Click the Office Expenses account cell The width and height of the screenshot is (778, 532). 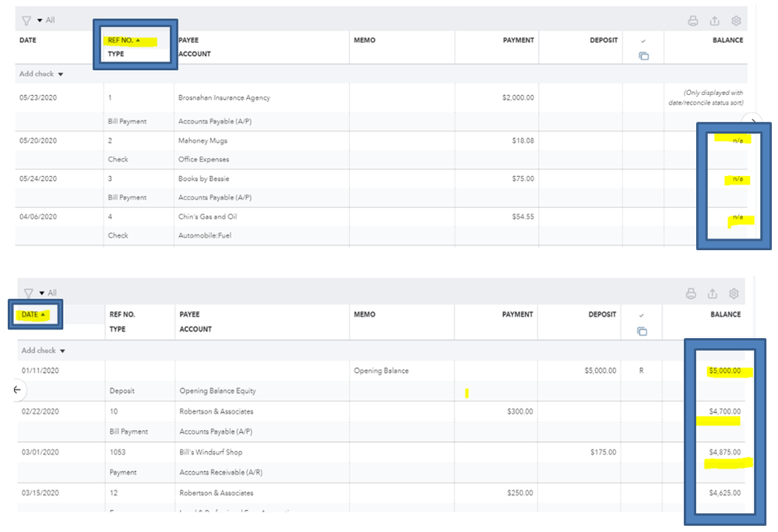click(204, 160)
